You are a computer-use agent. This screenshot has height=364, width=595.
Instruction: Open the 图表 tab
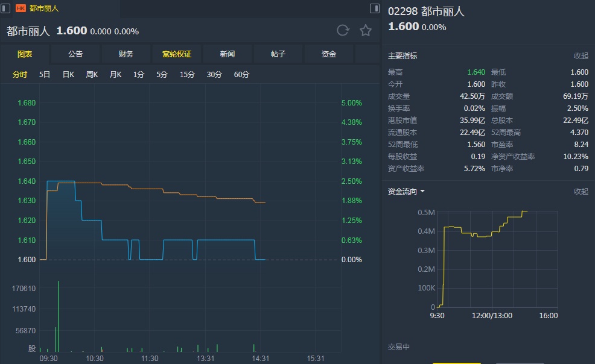(x=25, y=54)
